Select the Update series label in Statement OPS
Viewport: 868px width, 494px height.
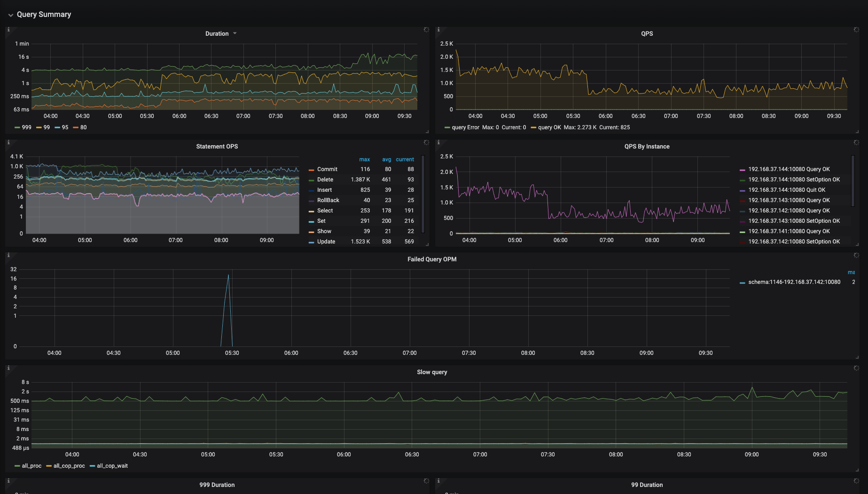(x=326, y=242)
